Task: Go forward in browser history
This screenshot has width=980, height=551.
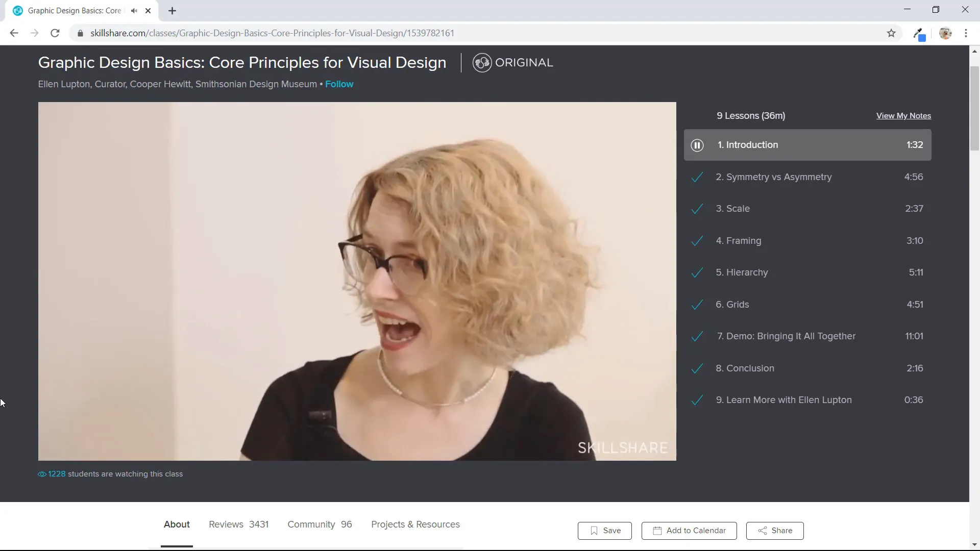Action: click(34, 33)
